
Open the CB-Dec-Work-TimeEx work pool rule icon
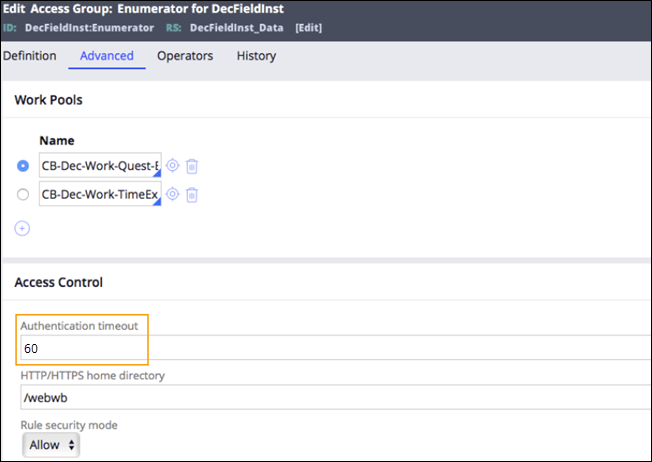172,194
